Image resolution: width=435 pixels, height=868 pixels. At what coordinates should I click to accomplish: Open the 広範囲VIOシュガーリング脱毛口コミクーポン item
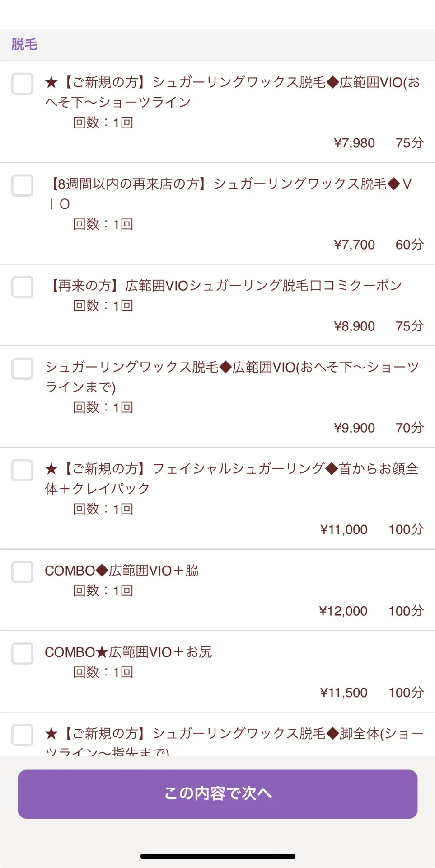[x=225, y=286]
